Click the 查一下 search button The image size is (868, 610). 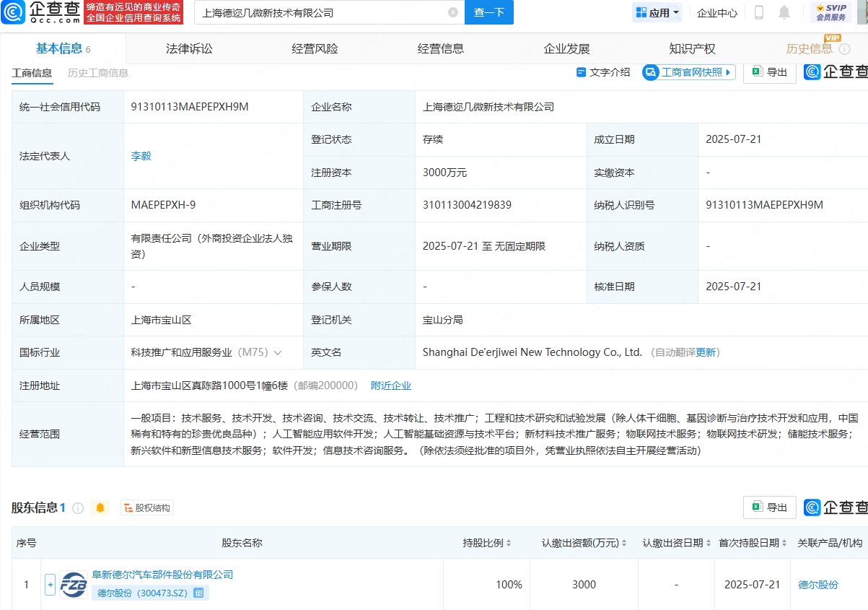click(488, 12)
